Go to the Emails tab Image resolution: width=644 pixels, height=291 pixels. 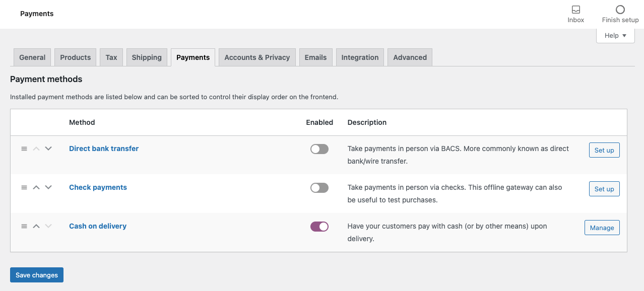point(315,57)
